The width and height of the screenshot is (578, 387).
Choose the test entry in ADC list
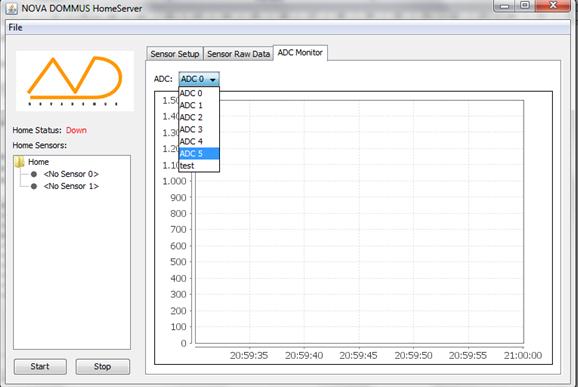click(x=199, y=166)
